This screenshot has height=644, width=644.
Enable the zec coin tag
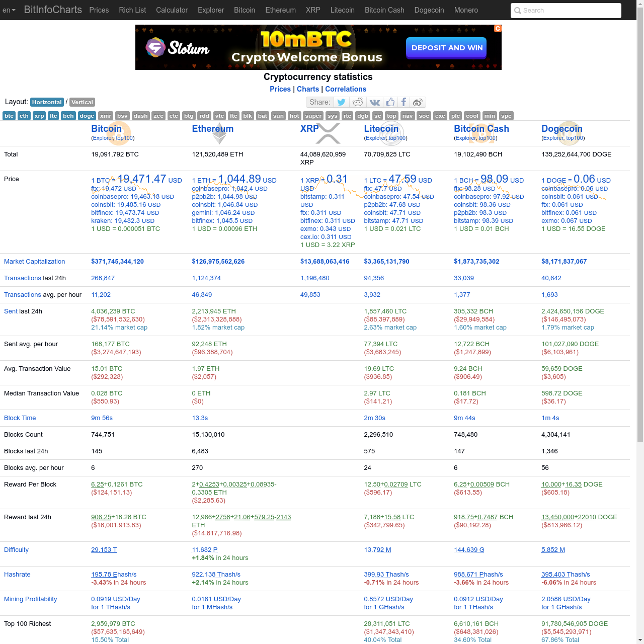coord(158,116)
